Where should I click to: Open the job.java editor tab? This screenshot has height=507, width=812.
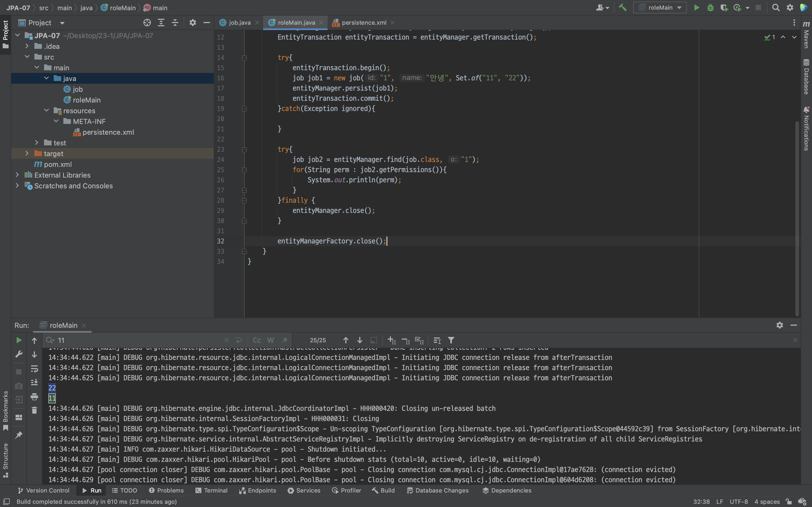point(239,23)
